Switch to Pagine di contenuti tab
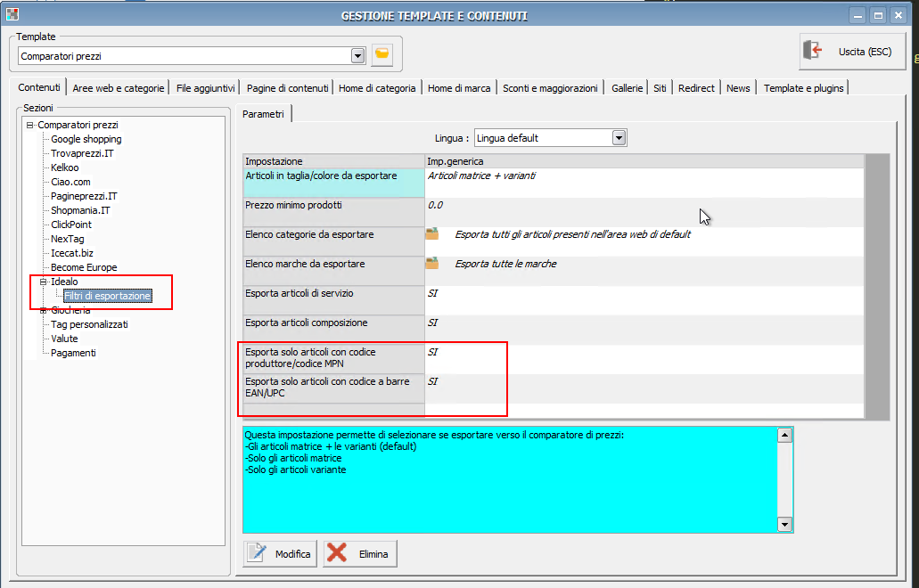Screen dimensions: 919x588 pyautogui.click(x=287, y=88)
